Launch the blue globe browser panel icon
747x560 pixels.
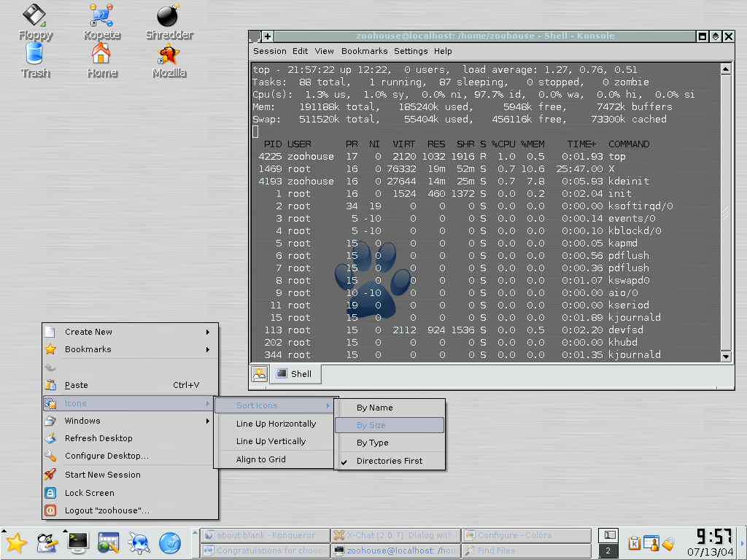pyautogui.click(x=169, y=543)
